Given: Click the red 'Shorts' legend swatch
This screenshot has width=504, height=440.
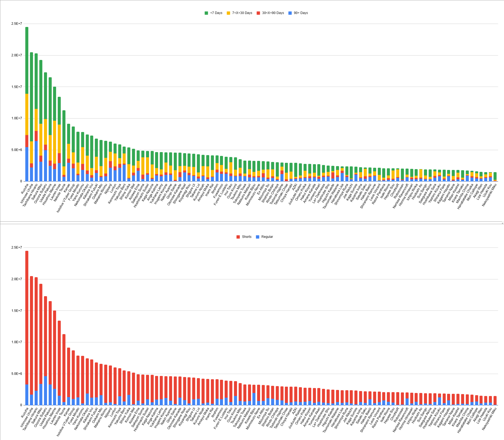Looking at the screenshot, I should [238, 237].
